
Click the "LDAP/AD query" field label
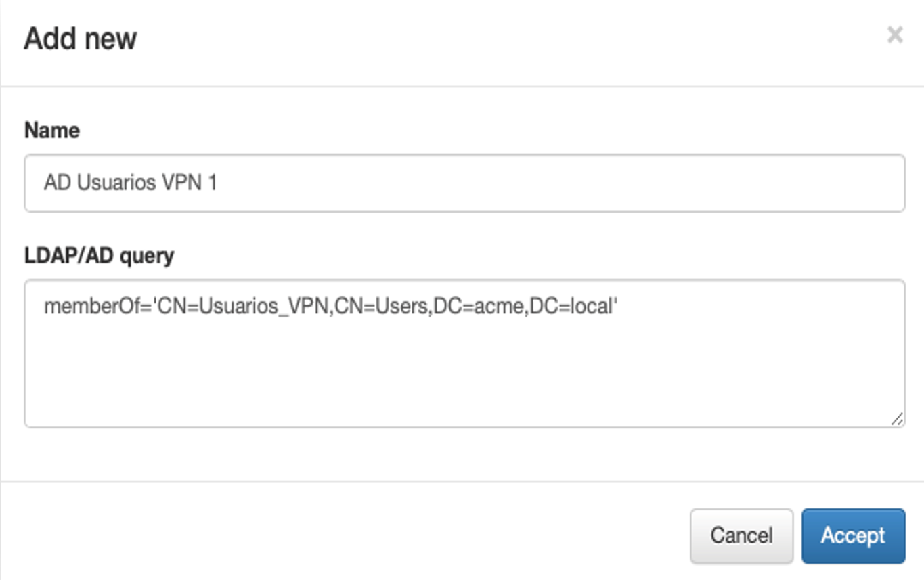[100, 255]
